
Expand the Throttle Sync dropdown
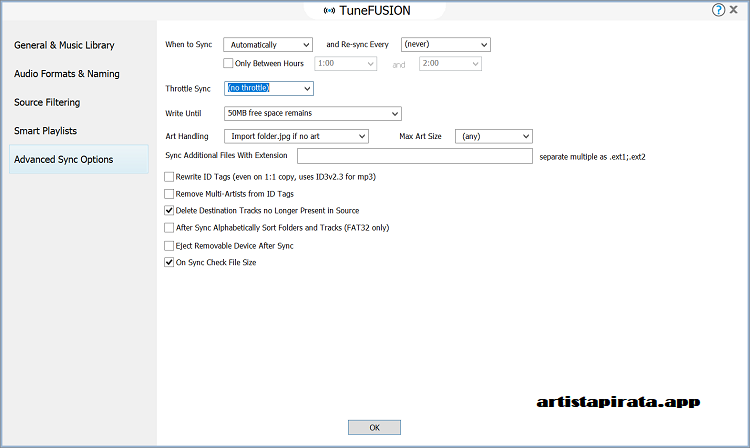point(269,88)
